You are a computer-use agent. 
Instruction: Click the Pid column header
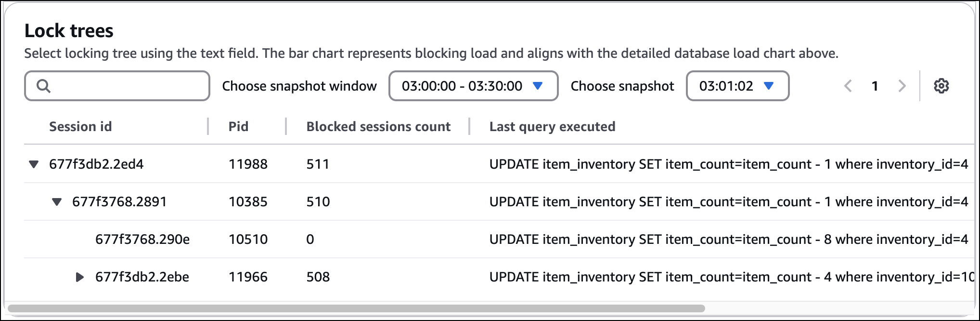(x=238, y=127)
